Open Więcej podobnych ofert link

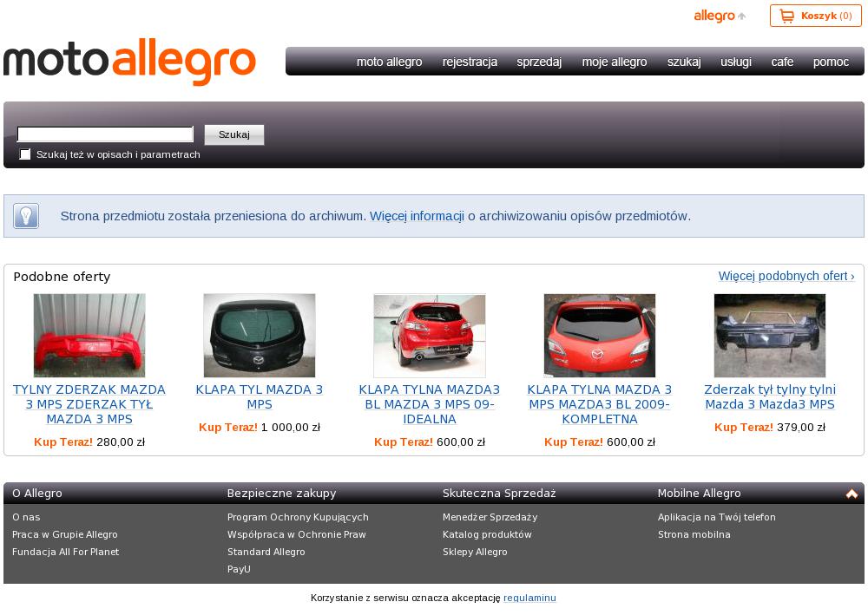[x=786, y=276]
